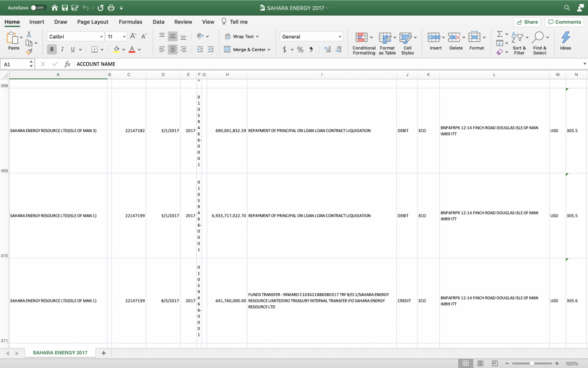Adjust the zoom slider in status bar
588x368 pixels.
click(x=532, y=363)
